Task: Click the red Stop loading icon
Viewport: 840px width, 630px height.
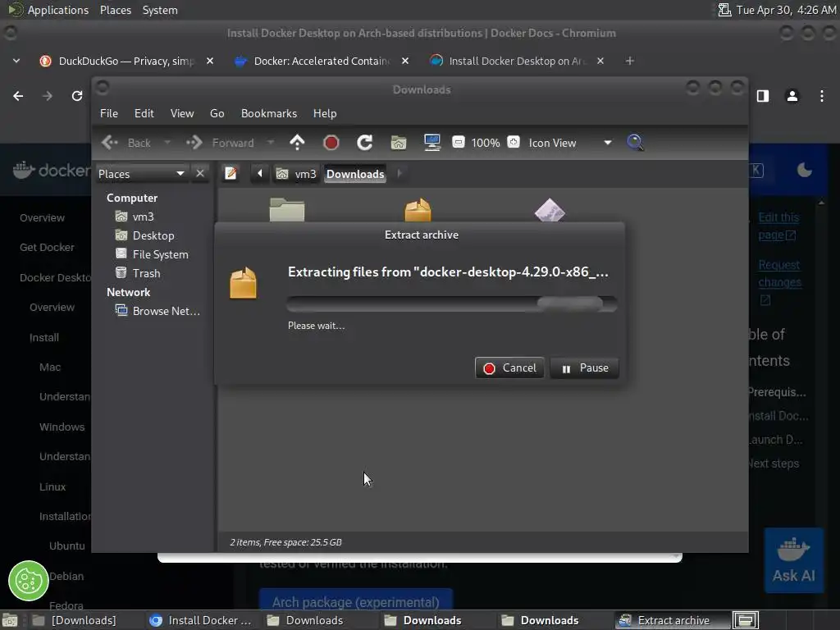Action: [331, 143]
